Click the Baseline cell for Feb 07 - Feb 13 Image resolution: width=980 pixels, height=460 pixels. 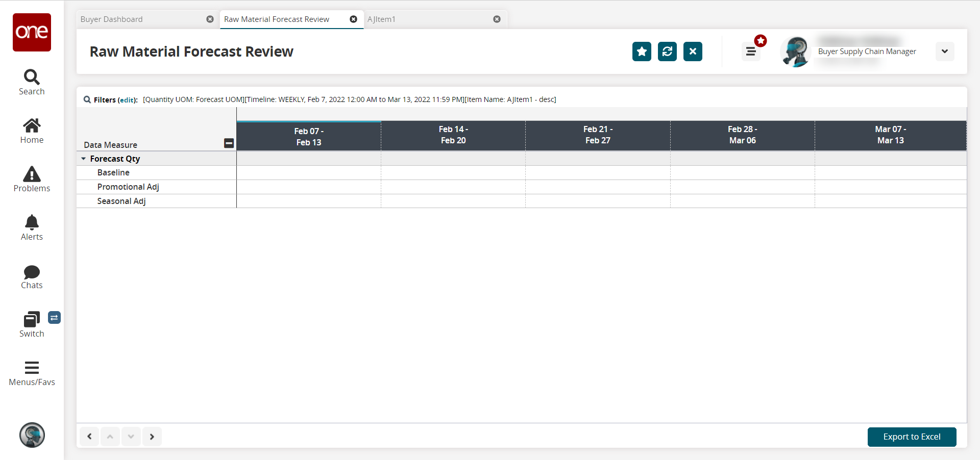click(x=309, y=173)
